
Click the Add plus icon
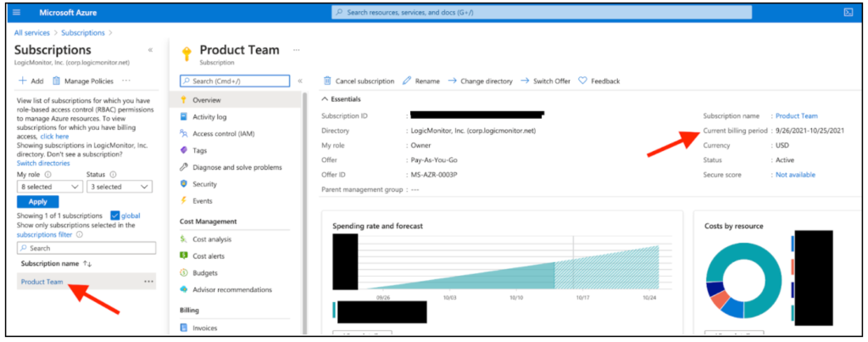(x=23, y=81)
